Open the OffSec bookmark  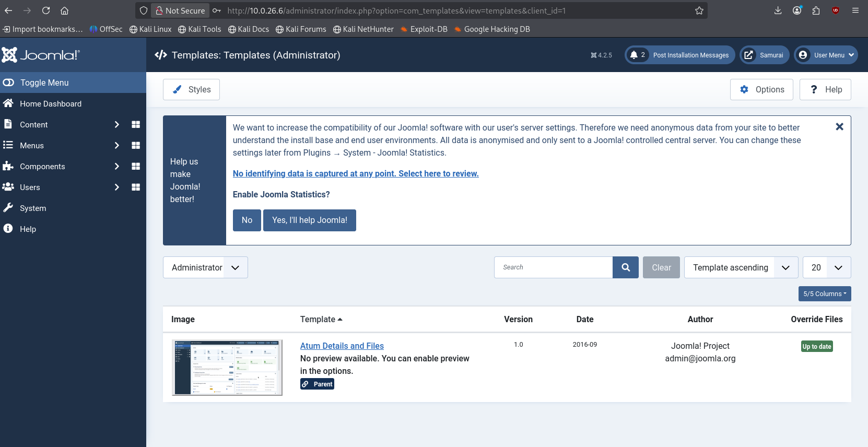point(106,29)
